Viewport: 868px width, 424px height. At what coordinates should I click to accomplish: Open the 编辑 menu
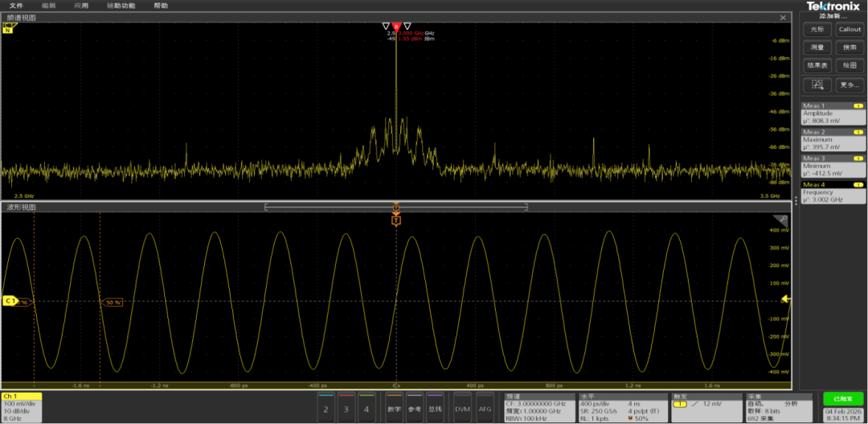49,6
